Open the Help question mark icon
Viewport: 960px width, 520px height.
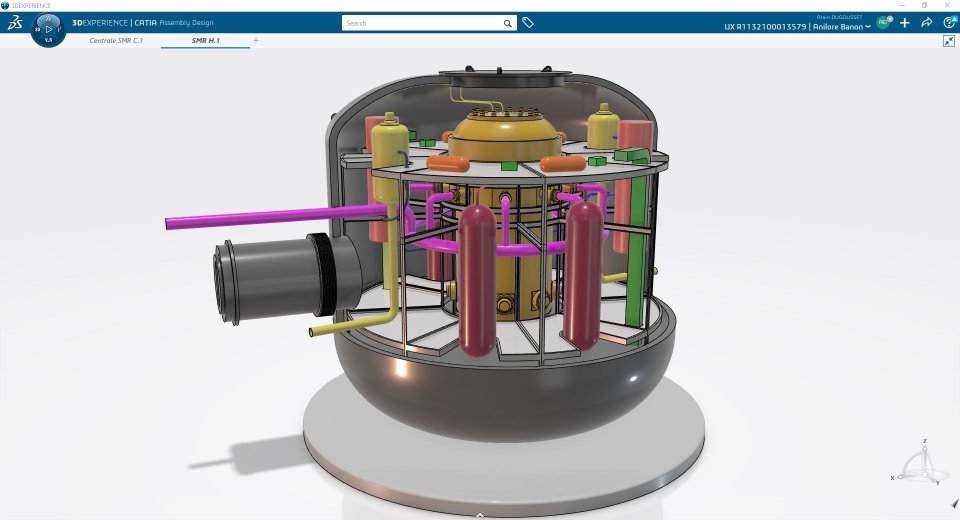point(950,23)
